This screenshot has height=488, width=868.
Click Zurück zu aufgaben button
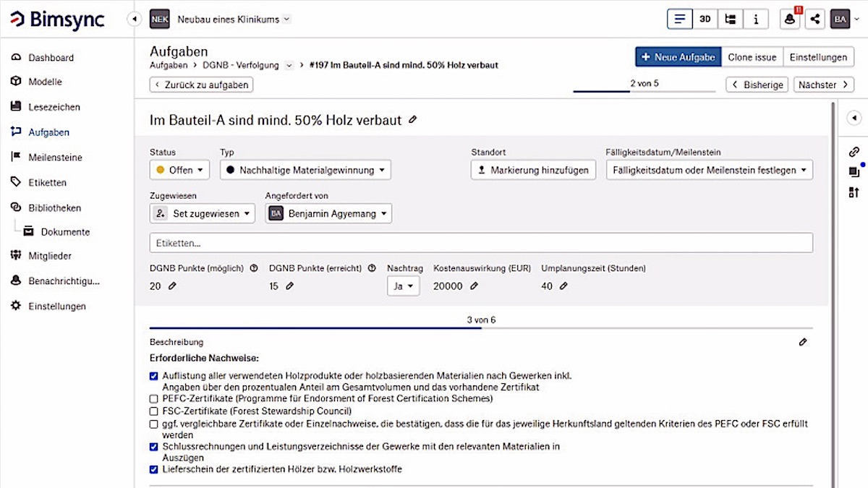pos(201,85)
